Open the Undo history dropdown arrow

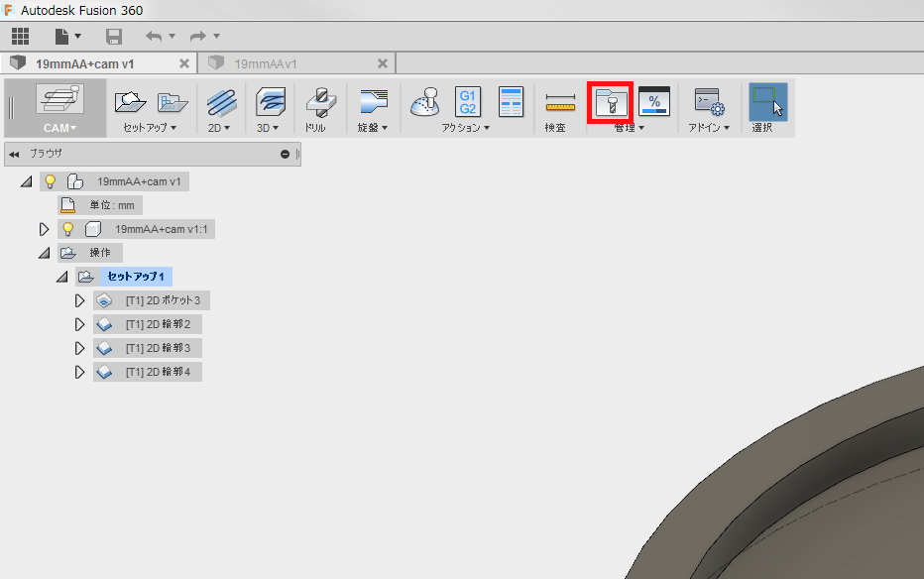click(x=173, y=36)
